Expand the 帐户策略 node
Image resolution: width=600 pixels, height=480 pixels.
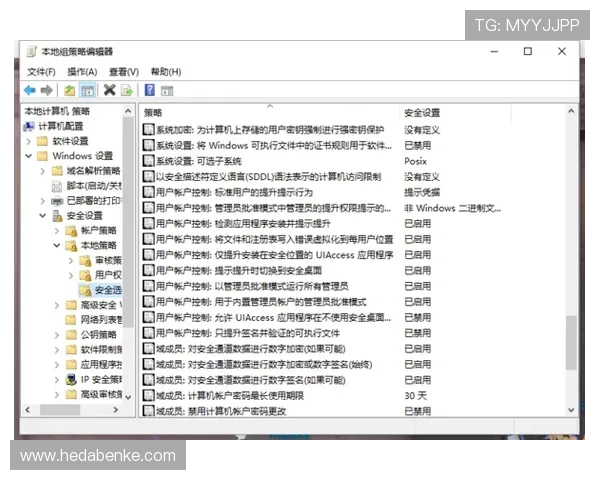[x=57, y=231]
